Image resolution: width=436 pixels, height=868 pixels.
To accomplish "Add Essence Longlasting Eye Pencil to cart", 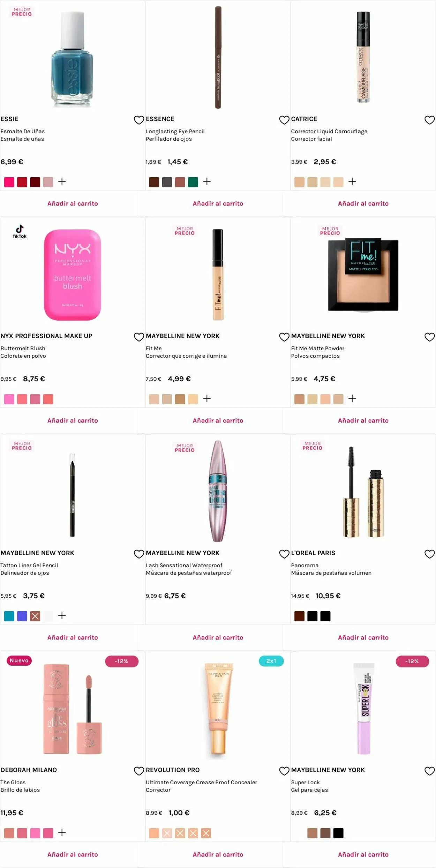I will [x=218, y=203].
